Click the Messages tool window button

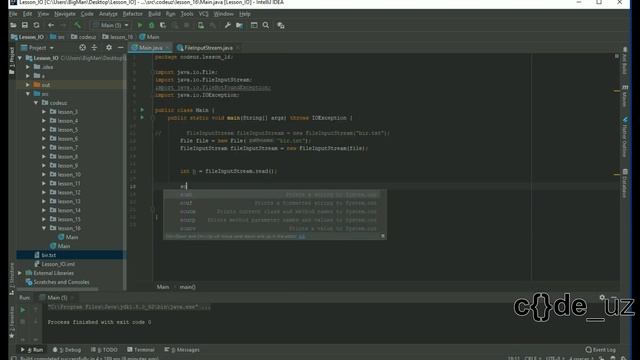(182, 350)
